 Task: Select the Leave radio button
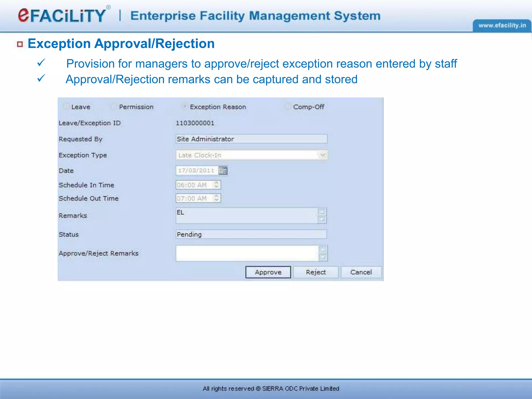[x=66, y=106]
